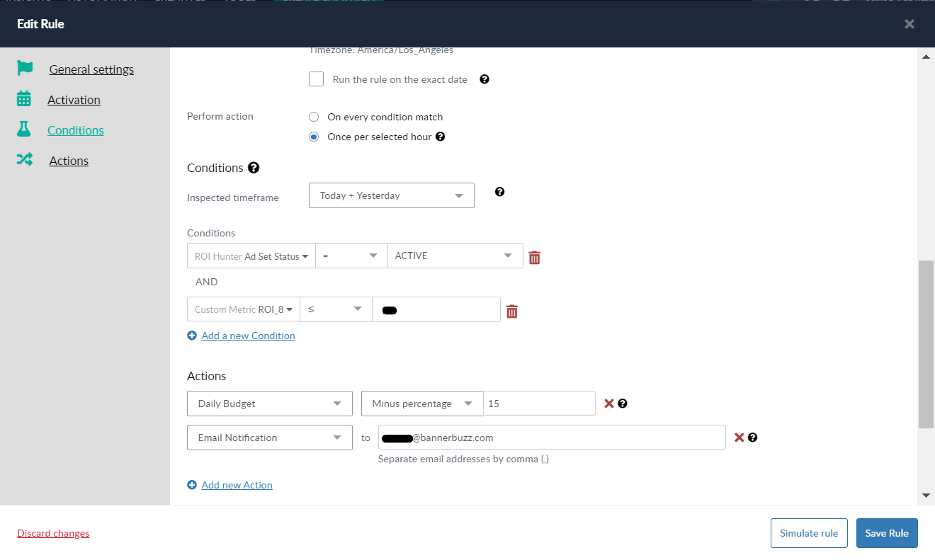Image resolution: width=935 pixels, height=560 pixels.
Task: Delete the Custom Metric ROI_8 condition
Action: pyautogui.click(x=512, y=312)
